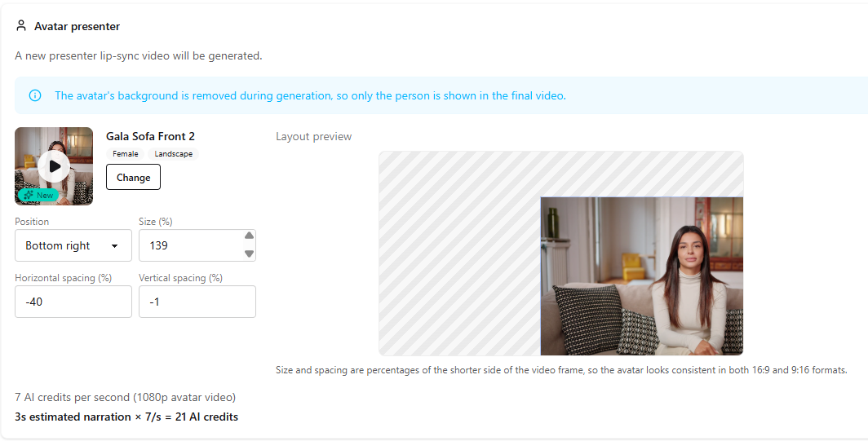Play the Gala Sofa Front 2 preview video
Image resolution: width=868 pixels, height=441 pixels.
coord(54,166)
